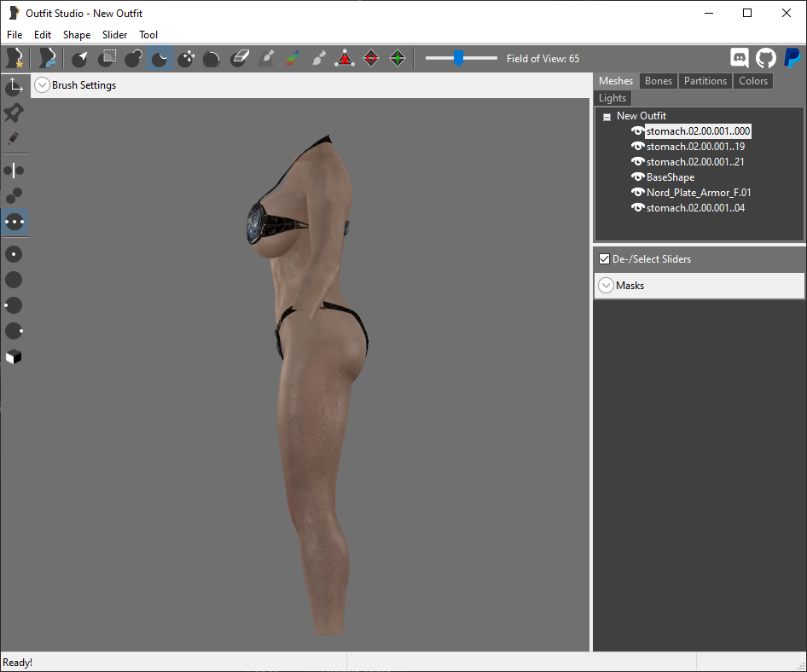Toggle Nord_Plate_Armor_F.01 visibility eye
This screenshot has height=672, width=807.
(x=638, y=192)
